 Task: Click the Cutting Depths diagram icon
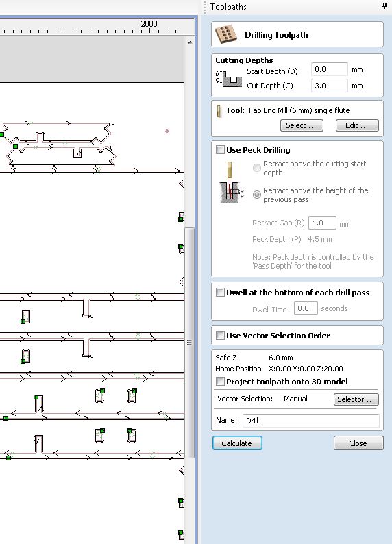point(229,78)
